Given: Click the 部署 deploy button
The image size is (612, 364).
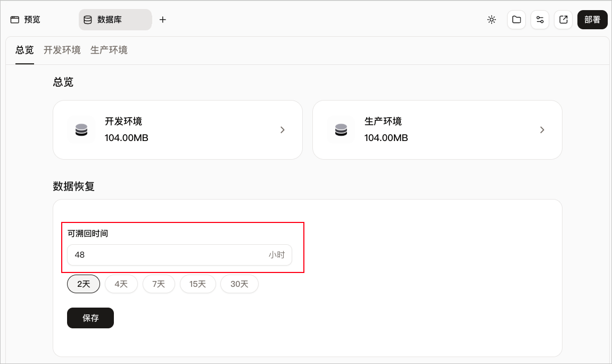Looking at the screenshot, I should (592, 20).
